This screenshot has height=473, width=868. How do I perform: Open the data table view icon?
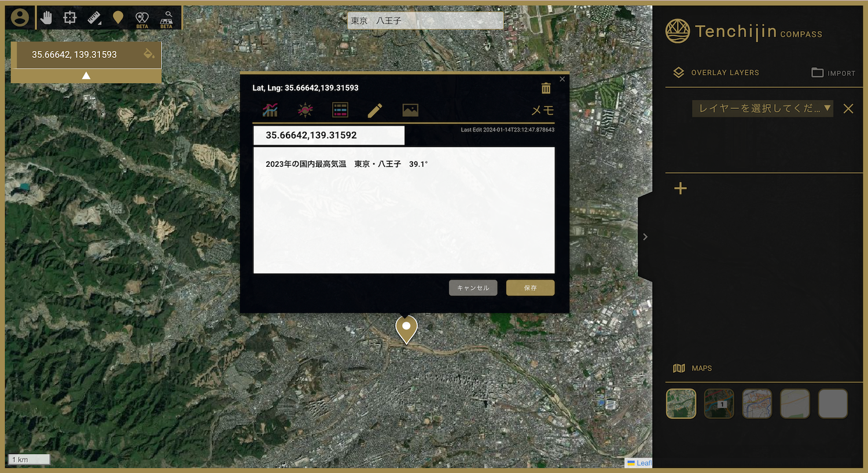click(x=340, y=109)
